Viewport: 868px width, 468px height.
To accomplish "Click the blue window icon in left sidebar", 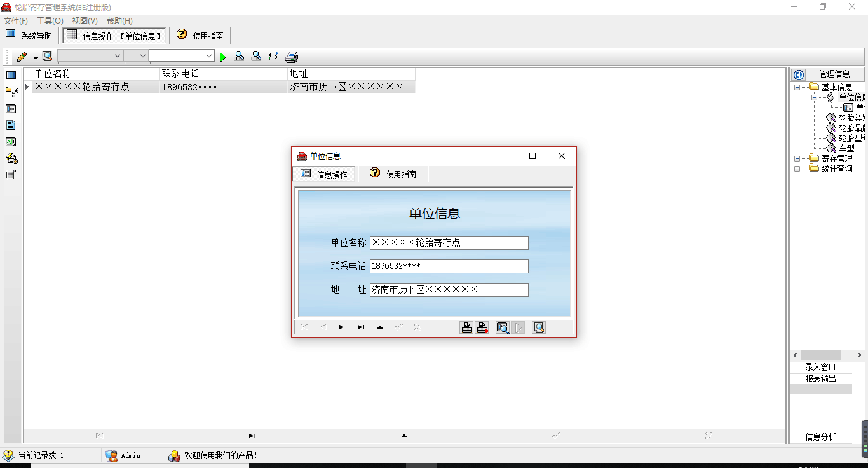I will [x=11, y=75].
